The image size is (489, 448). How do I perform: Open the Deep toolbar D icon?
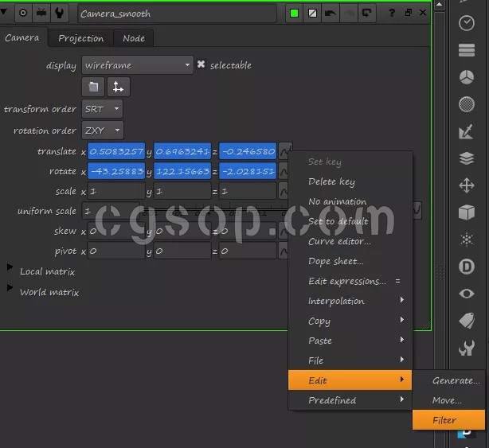(467, 267)
